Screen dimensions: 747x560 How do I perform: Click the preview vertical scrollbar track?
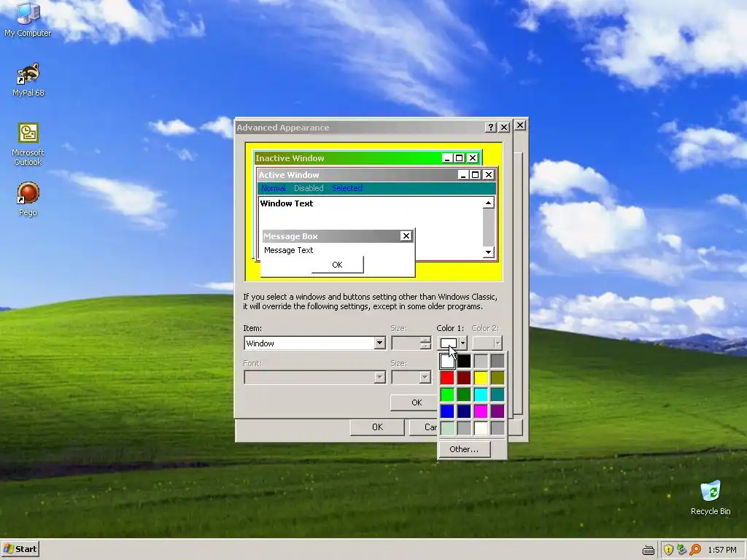coord(488,227)
